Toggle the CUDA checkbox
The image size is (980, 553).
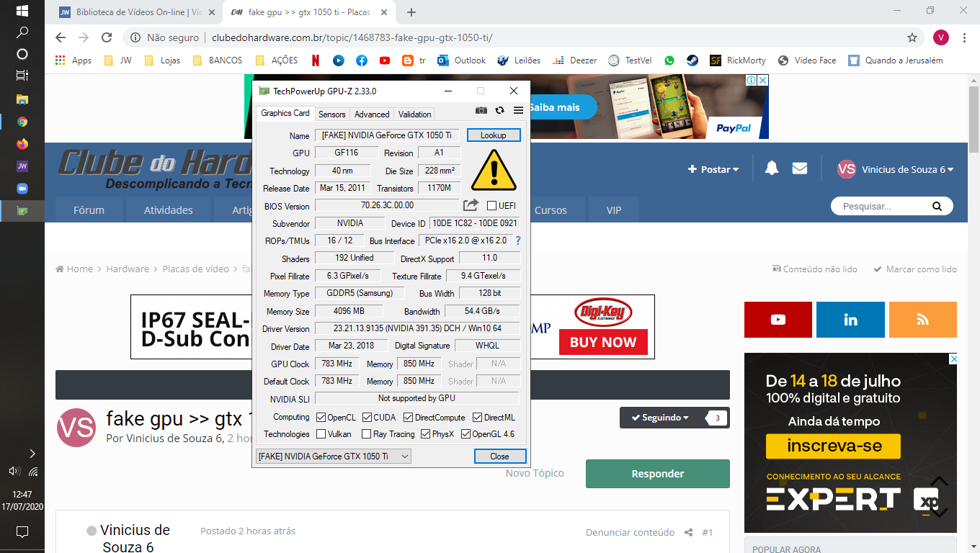tap(367, 418)
